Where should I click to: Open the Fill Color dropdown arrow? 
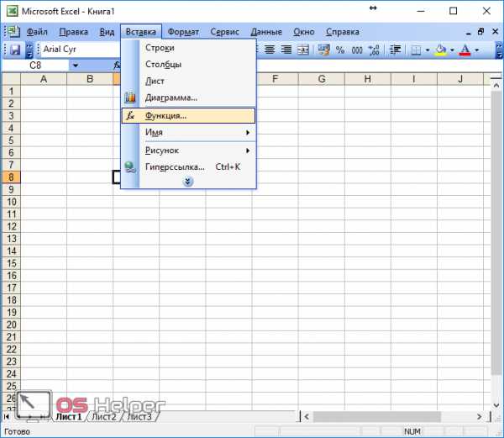[x=452, y=50]
